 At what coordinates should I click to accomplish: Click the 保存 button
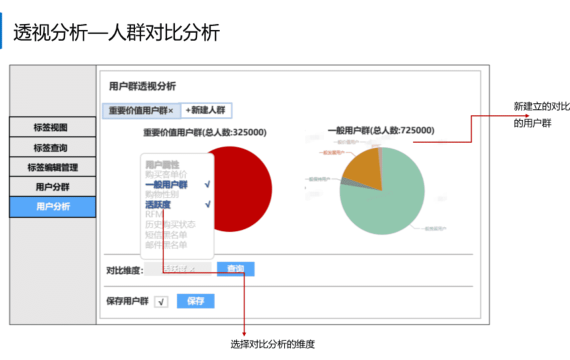point(196,301)
